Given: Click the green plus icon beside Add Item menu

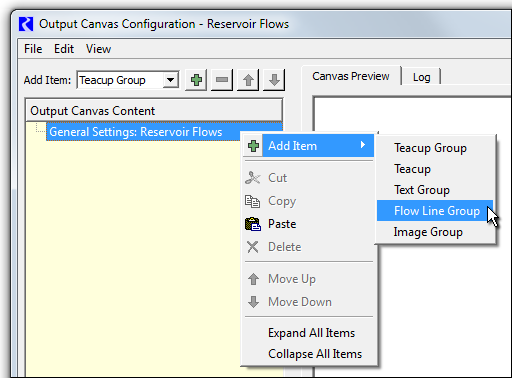Looking at the screenshot, I should tap(253, 146).
